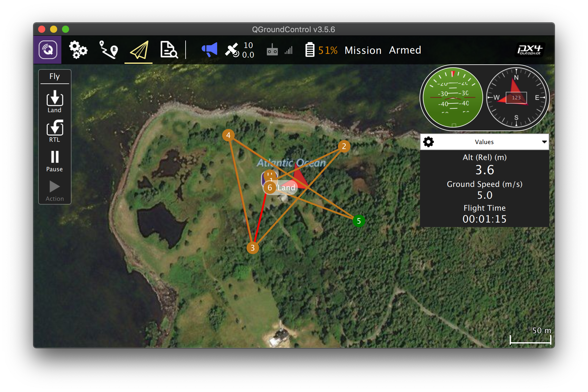Viewport: 588px width, 392px height.
Task: Click the attitude indicator instrument
Action: 452,97
